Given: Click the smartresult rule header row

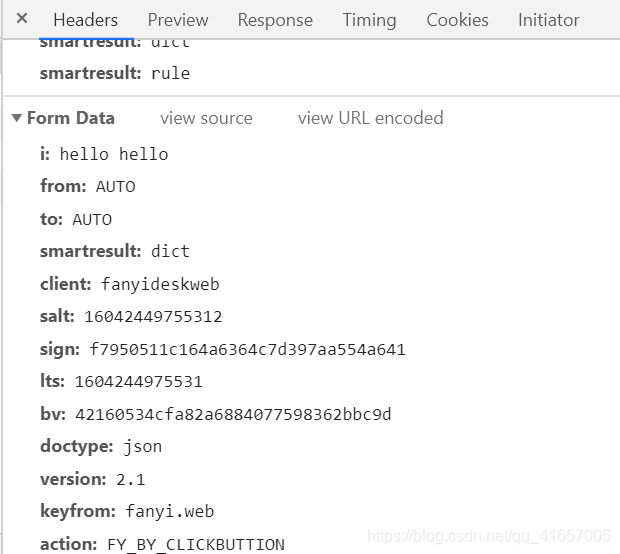Looking at the screenshot, I should pos(115,74).
